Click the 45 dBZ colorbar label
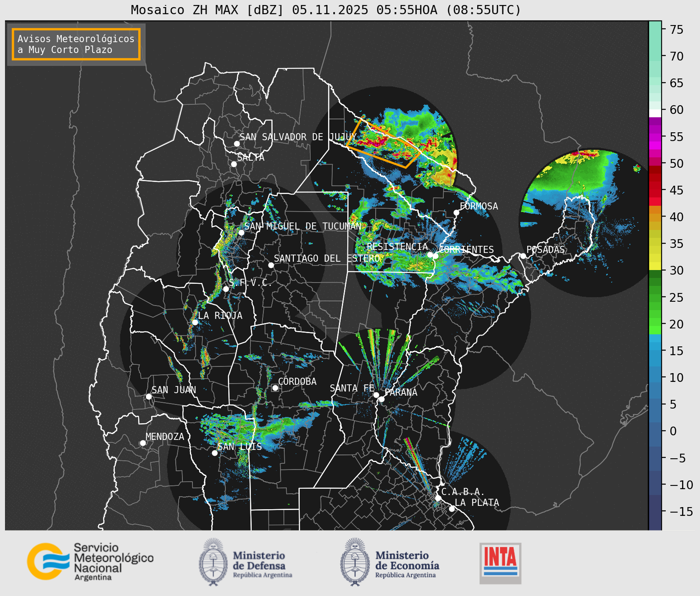This screenshot has width=700, height=596. pos(677,190)
